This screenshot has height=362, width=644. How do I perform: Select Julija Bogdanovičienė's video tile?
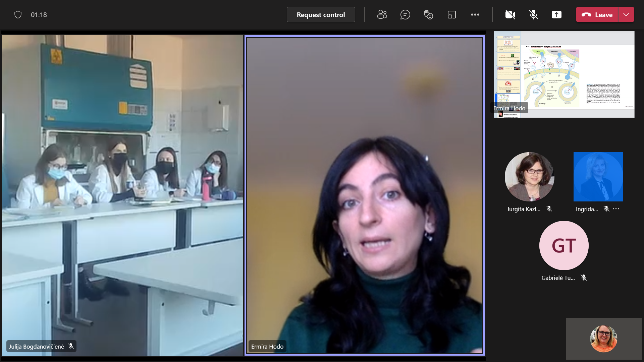tap(122, 195)
